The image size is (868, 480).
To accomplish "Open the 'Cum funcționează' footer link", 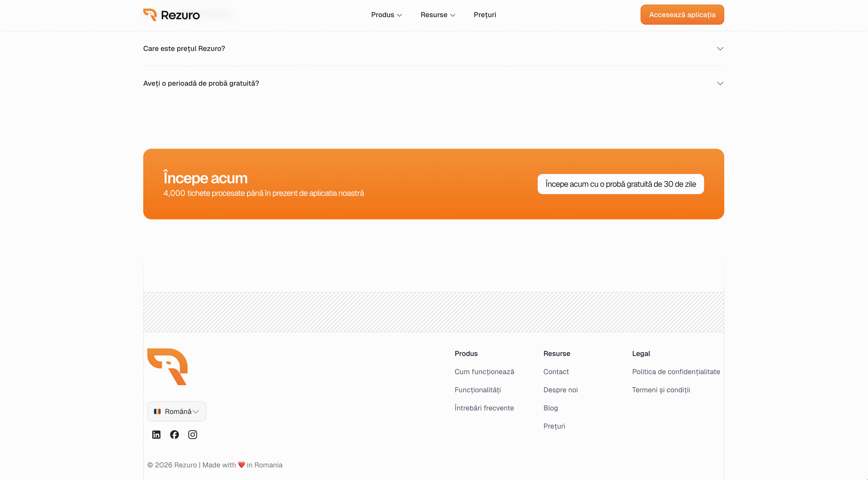I will tap(484, 372).
